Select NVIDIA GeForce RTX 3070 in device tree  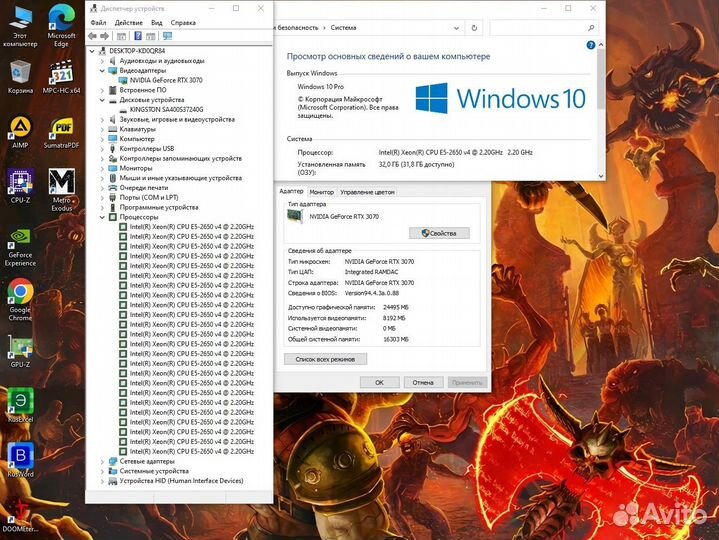[166, 80]
